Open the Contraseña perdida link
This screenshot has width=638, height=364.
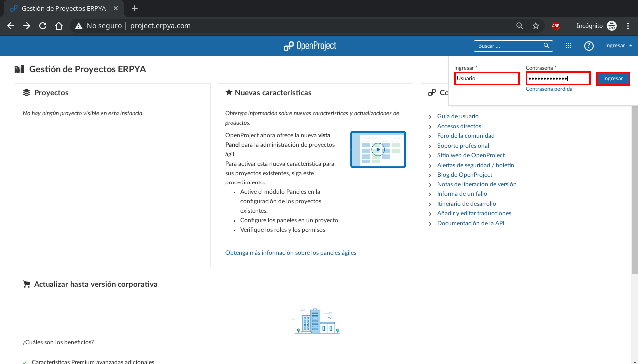(x=549, y=89)
